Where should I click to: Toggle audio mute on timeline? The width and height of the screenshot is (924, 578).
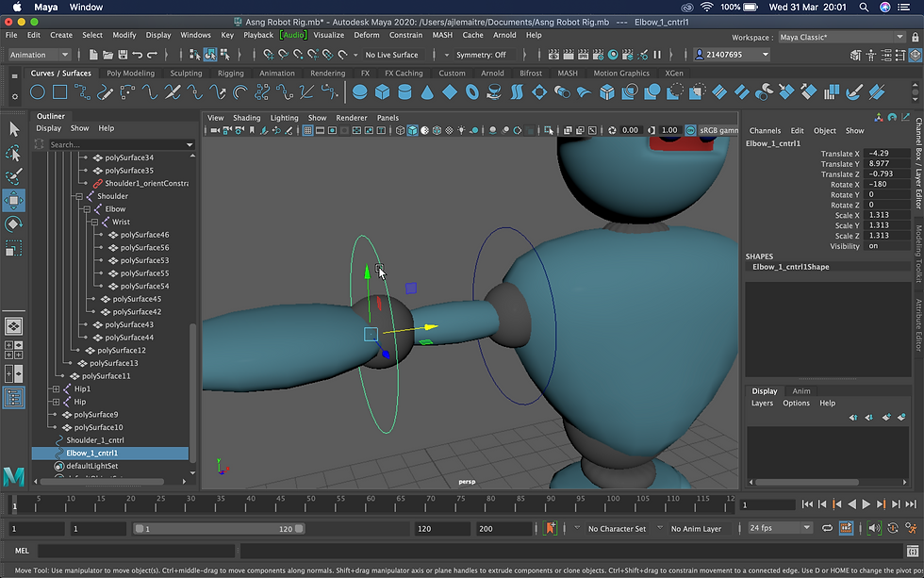pos(874,528)
